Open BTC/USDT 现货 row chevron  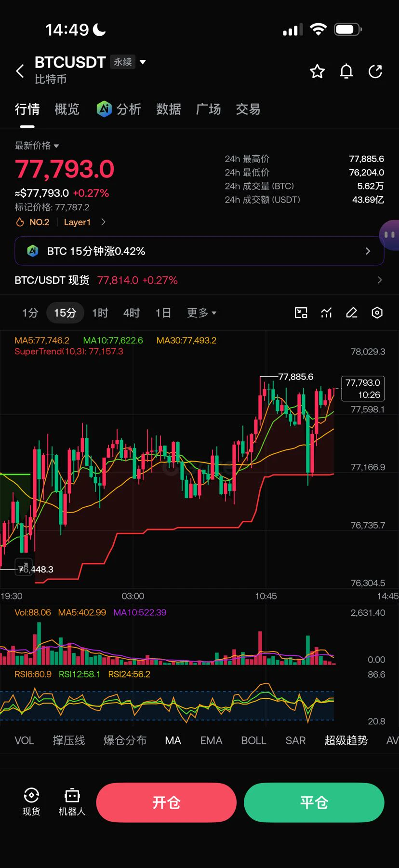[380, 280]
